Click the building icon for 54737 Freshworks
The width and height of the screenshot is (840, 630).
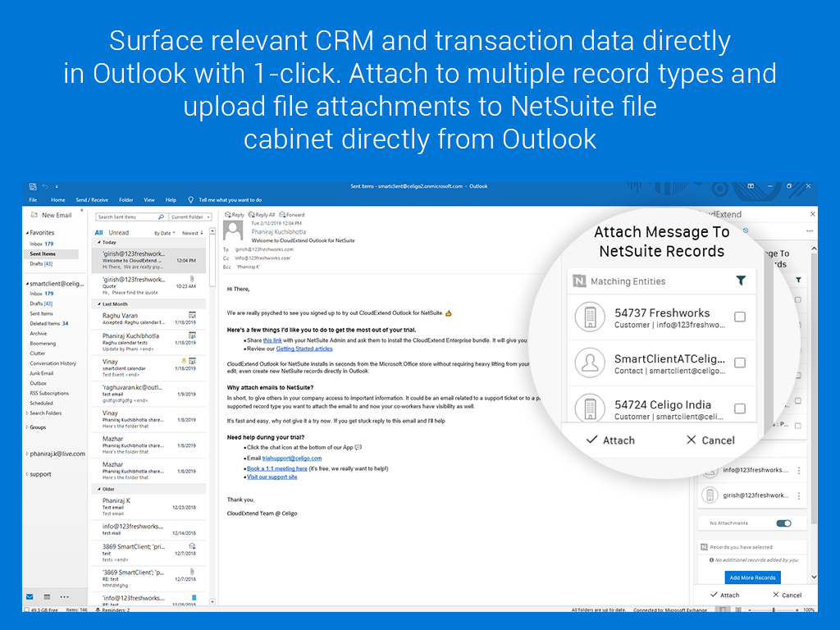590,317
